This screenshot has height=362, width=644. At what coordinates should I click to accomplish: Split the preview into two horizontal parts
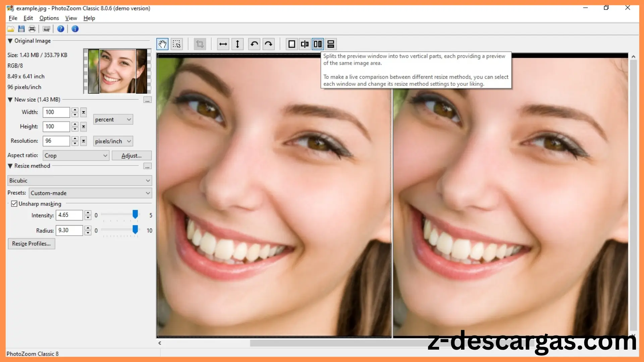(x=331, y=44)
